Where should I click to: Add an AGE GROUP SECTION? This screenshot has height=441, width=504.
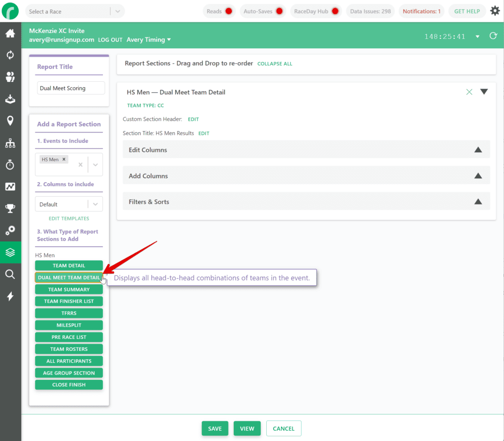(69, 373)
